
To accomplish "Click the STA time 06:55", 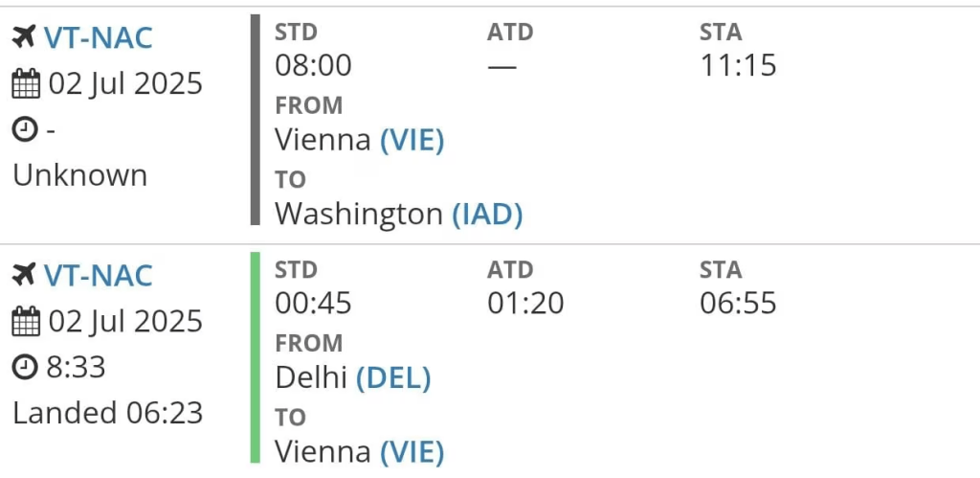I will (738, 304).
